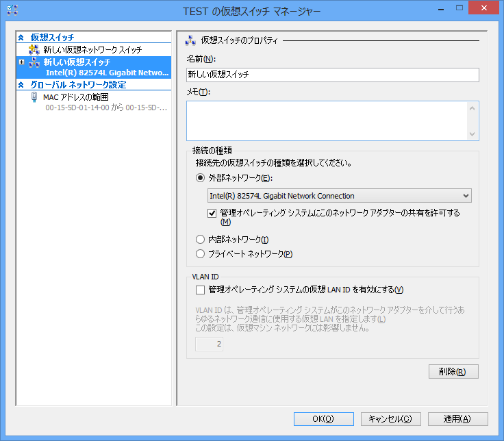The width and height of the screenshot is (504, 441).
Task: Click memo scrollbar up arrow
Action: (473, 108)
